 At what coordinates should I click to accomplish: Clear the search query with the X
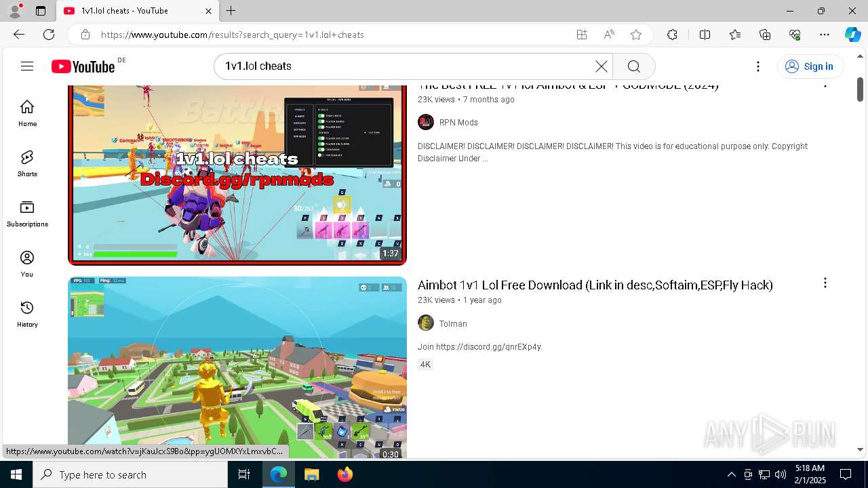tap(601, 66)
